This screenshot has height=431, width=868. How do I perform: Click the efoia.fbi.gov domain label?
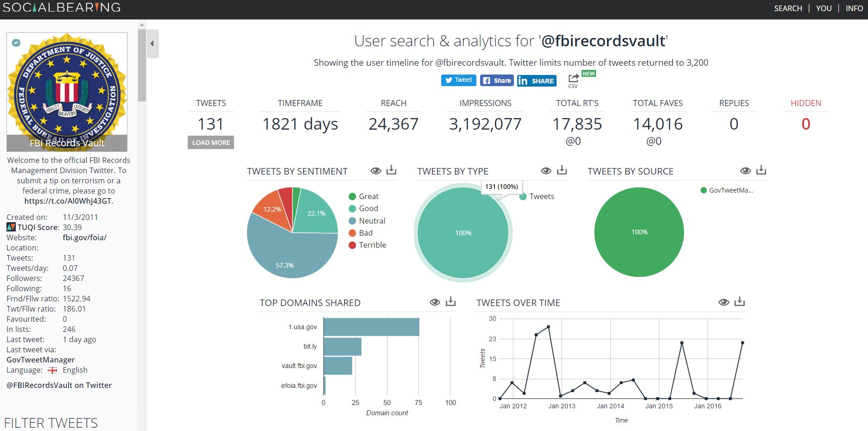(x=299, y=386)
